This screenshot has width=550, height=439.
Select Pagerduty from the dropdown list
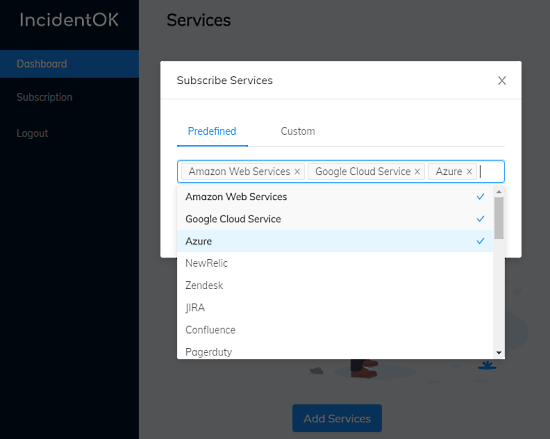[x=335, y=350]
